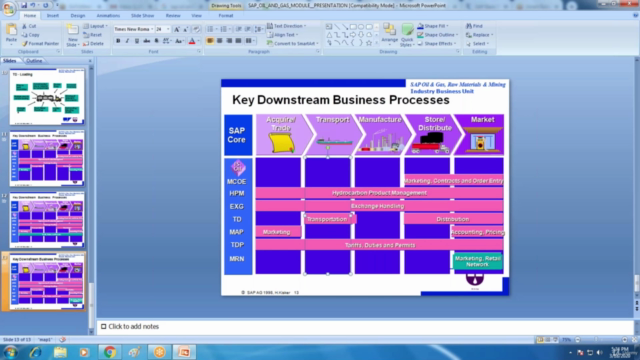Open Google Chrome from the taskbar
The image size is (640, 360).
109,352
